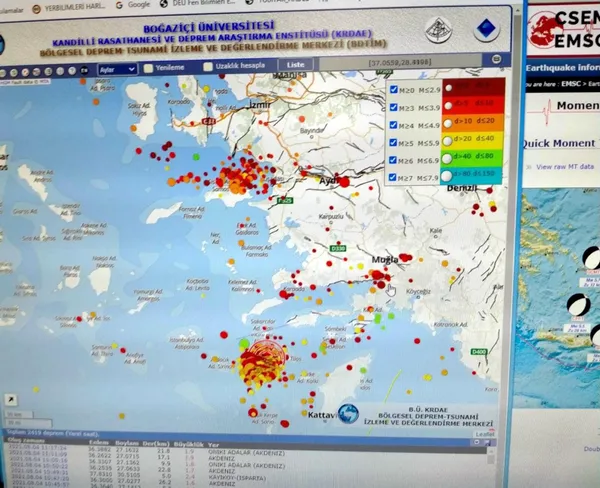Select the cyan d>80 d≤150 depth swatch

[x=471, y=175]
